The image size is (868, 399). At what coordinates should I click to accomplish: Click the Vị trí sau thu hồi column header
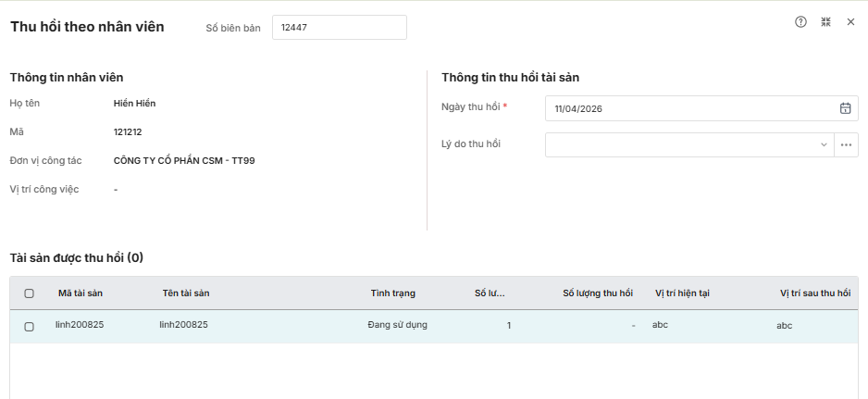coord(814,293)
